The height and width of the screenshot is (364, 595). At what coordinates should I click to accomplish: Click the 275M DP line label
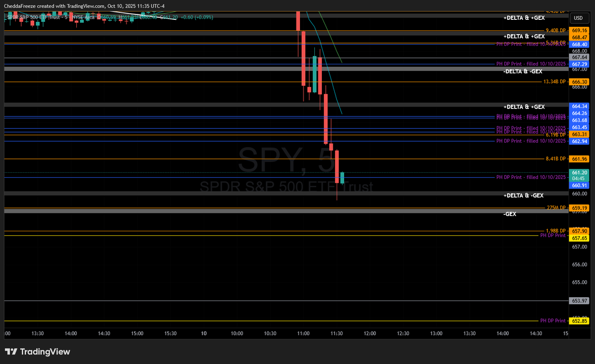pos(556,208)
